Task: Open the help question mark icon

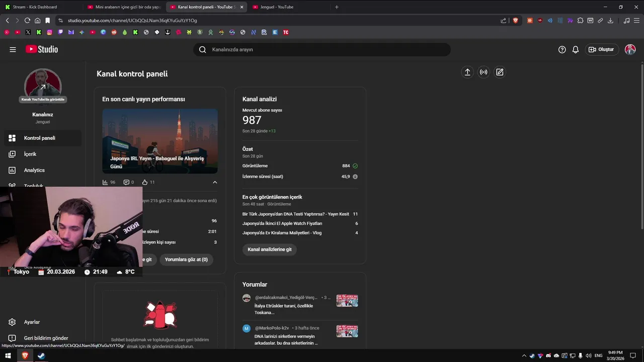Action: click(562, 50)
